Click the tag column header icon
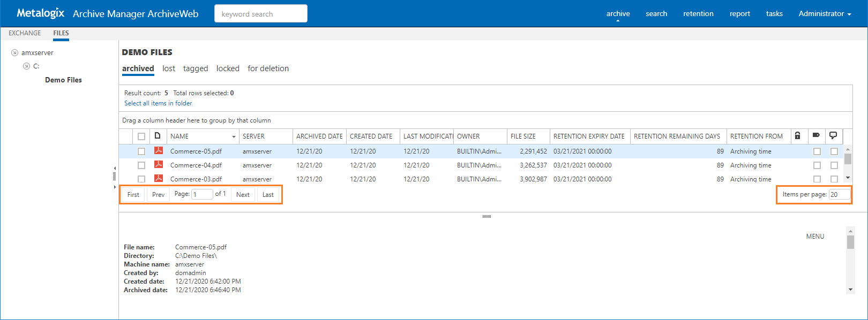The image size is (868, 320). 816,135
